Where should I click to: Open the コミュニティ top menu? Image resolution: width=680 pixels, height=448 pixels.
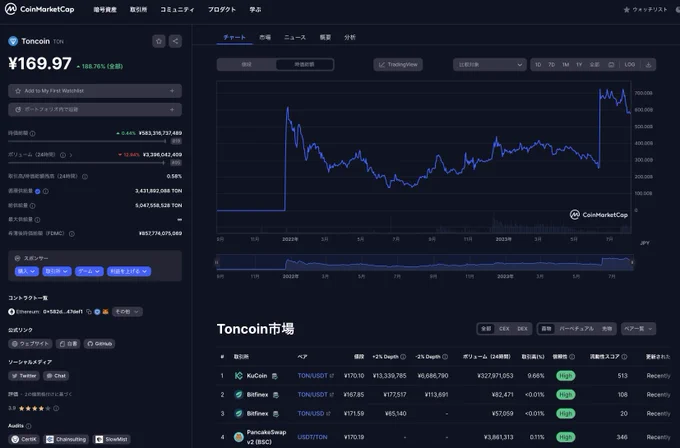[177, 10]
